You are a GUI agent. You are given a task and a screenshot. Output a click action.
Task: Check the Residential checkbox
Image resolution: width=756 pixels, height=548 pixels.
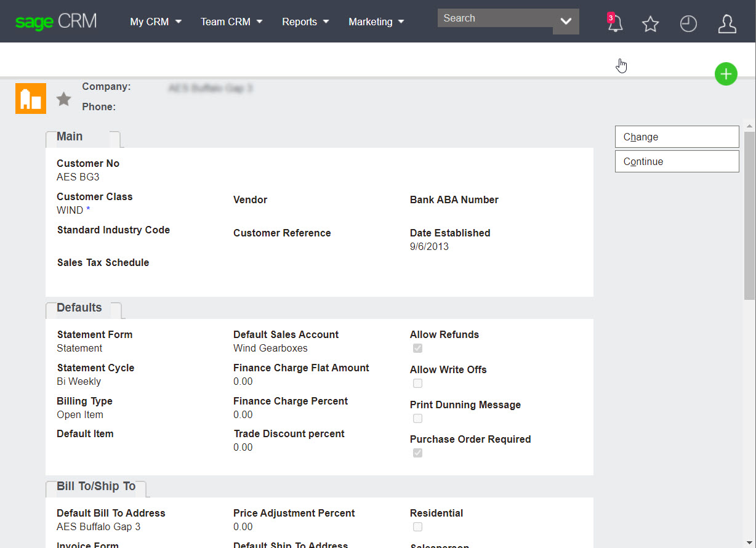click(417, 526)
